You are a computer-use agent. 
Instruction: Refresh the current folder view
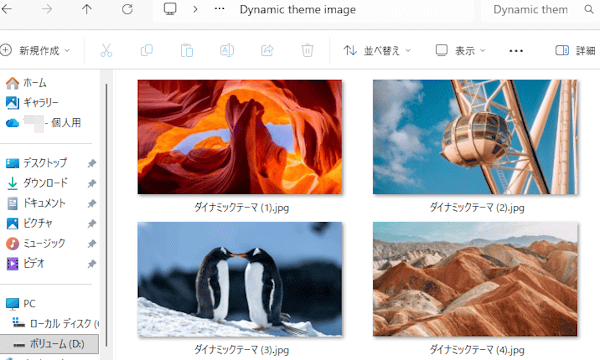(127, 9)
